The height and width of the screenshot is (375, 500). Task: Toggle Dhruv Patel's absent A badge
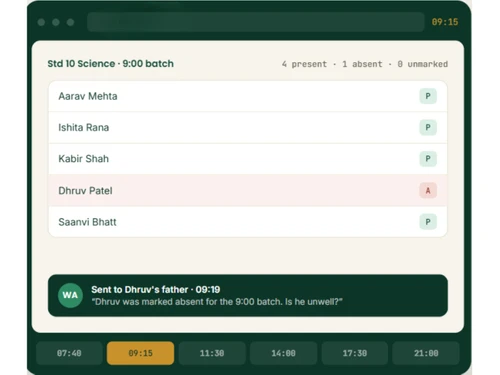pos(428,190)
